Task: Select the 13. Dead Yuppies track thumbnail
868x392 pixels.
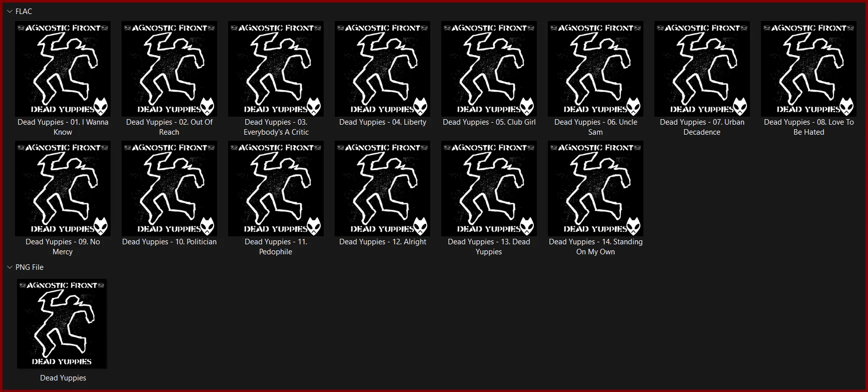Action: point(489,188)
